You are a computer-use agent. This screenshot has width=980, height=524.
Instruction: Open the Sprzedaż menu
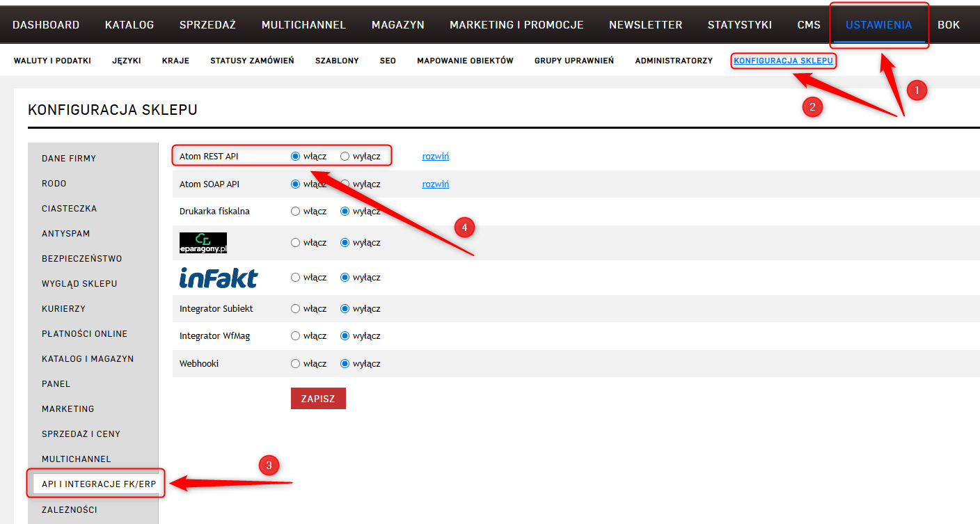click(x=207, y=25)
